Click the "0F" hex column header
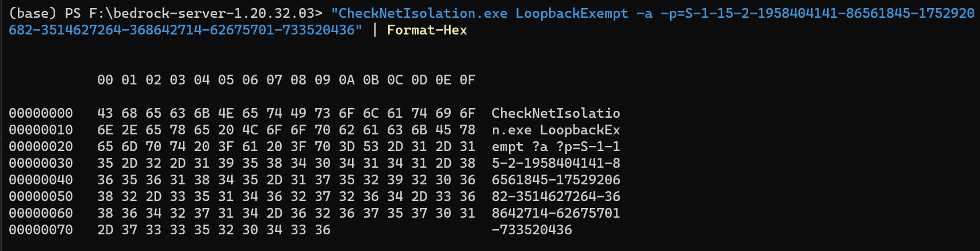Image resolution: width=980 pixels, height=251 pixels. click(468, 80)
